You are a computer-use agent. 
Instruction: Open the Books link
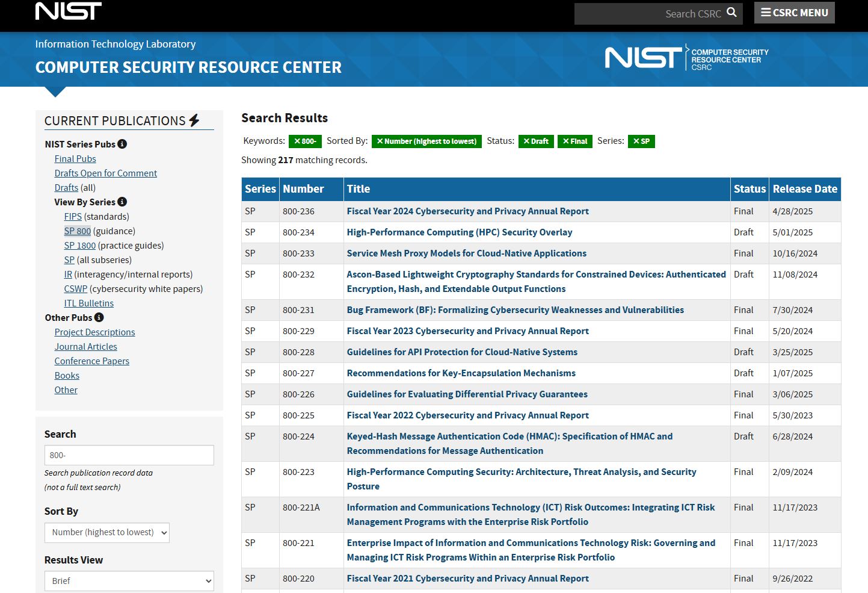point(67,375)
